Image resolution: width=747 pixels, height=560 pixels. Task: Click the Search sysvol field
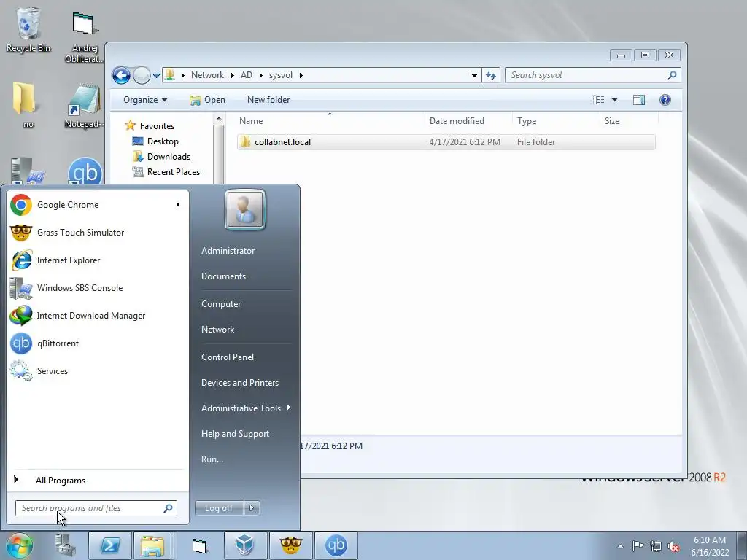[x=592, y=75]
